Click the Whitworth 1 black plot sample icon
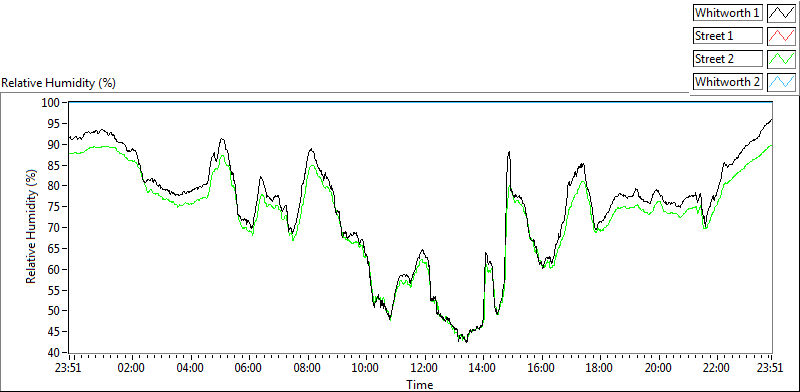The image size is (800, 392). [781, 13]
